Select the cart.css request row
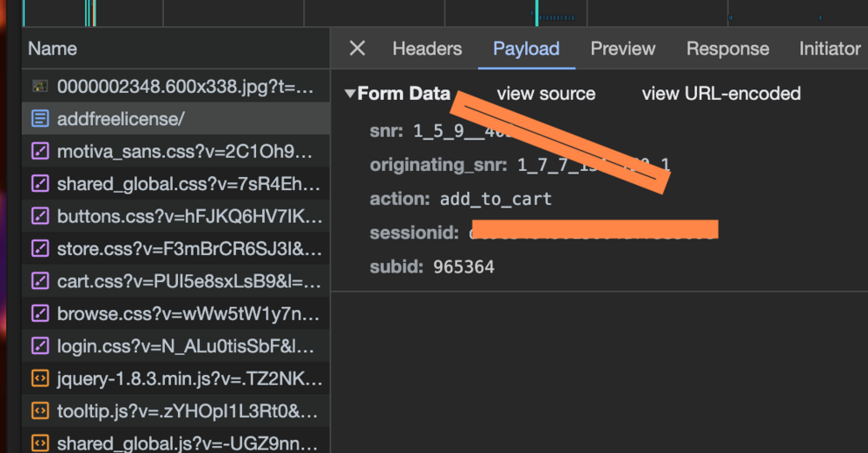The image size is (868, 453). (x=188, y=281)
